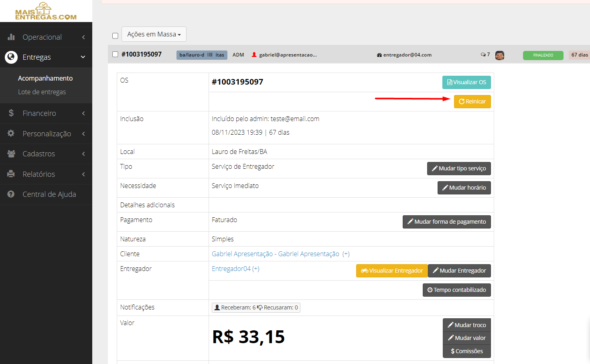Click the Visualizar Entregador button
Viewport: 590px width, 364px height.
[392, 271]
